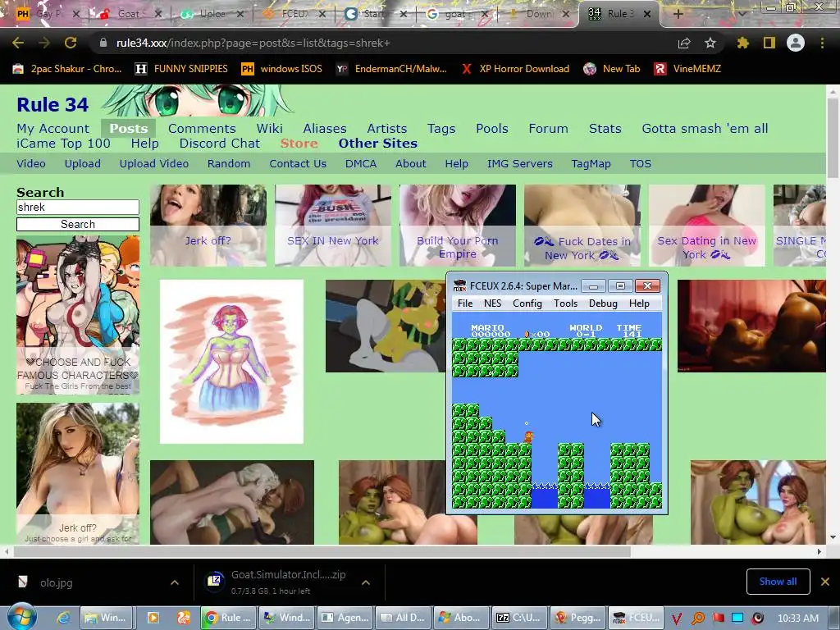Open the Tags navigation link
840x630 pixels.
click(x=441, y=129)
